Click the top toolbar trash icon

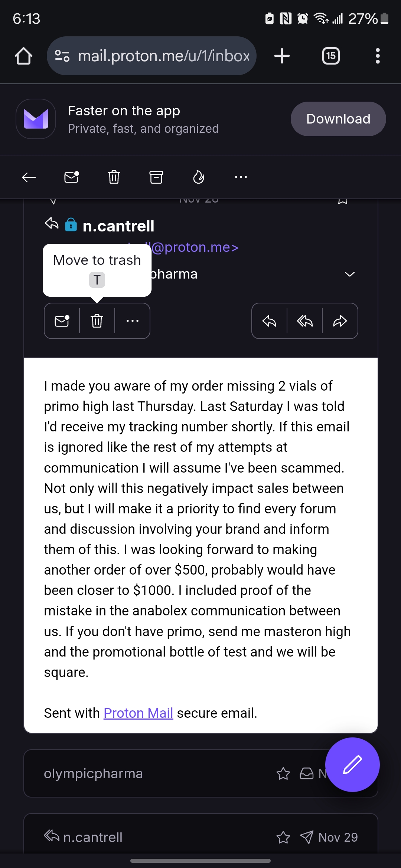[x=114, y=177]
